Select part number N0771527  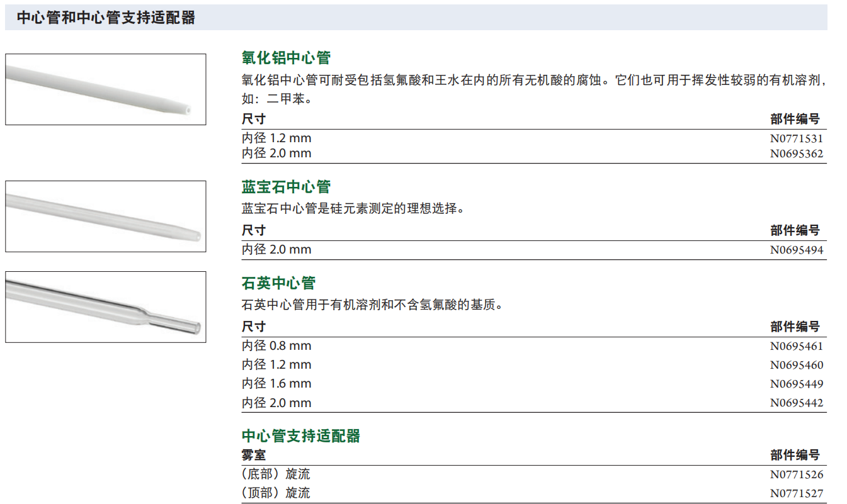pos(797,493)
